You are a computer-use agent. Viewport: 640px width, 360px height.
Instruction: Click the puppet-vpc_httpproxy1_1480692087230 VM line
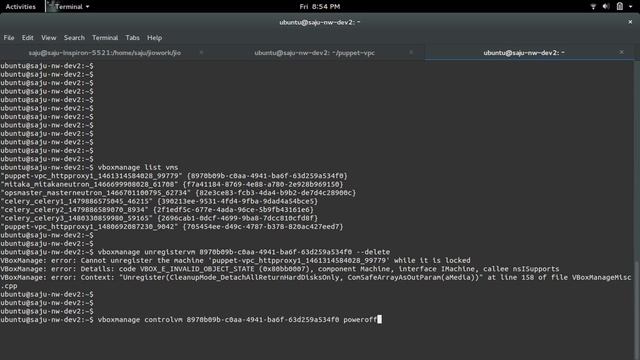pos(171,227)
